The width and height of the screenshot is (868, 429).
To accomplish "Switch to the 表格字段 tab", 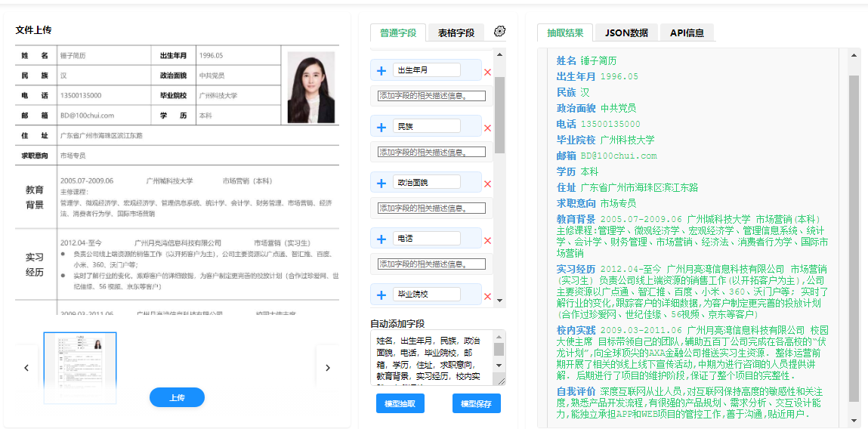I will [456, 32].
